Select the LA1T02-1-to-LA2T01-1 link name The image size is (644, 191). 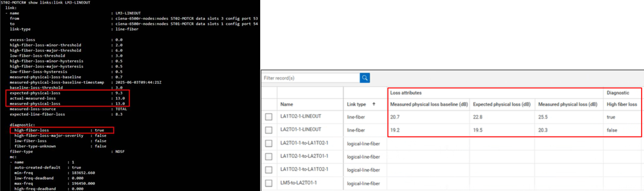304,156
